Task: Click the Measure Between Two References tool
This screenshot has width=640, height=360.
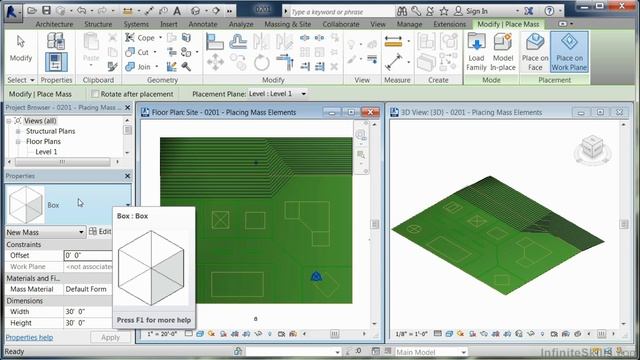Action: 394,62
